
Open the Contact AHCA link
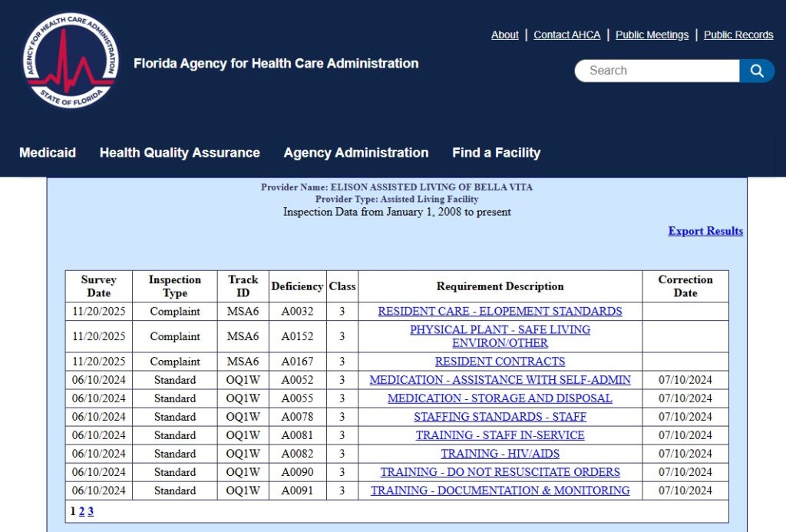point(566,35)
